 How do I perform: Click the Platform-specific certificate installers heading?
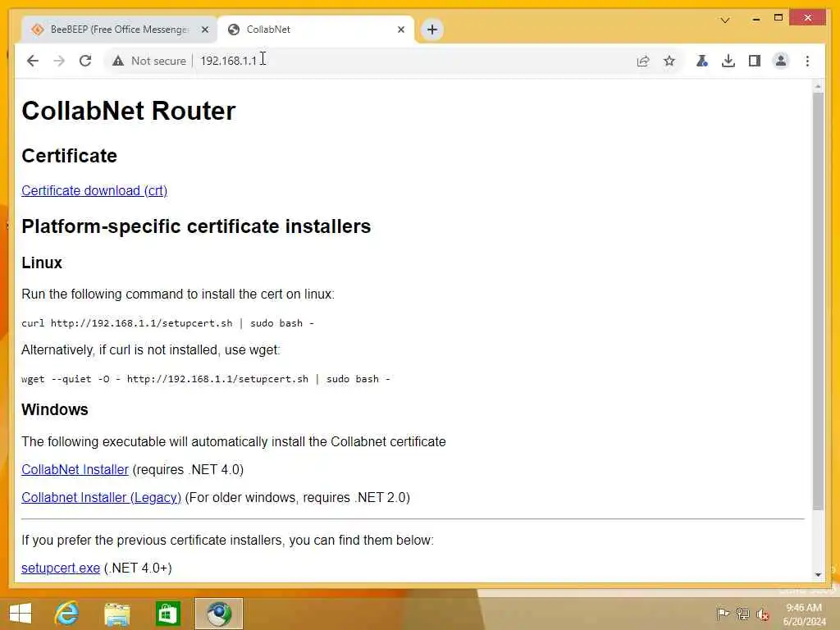[x=196, y=226]
